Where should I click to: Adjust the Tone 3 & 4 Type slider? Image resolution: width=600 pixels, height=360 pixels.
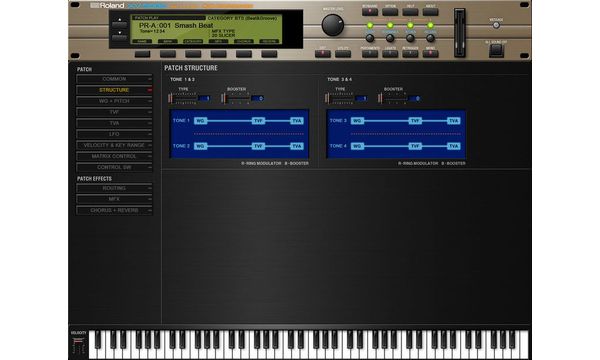[x=339, y=98]
